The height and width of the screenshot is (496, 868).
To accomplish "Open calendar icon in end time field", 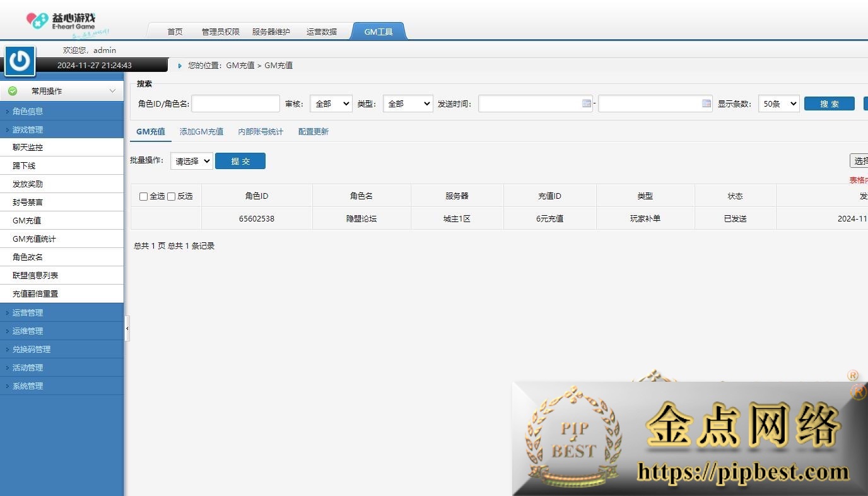I will pos(706,103).
